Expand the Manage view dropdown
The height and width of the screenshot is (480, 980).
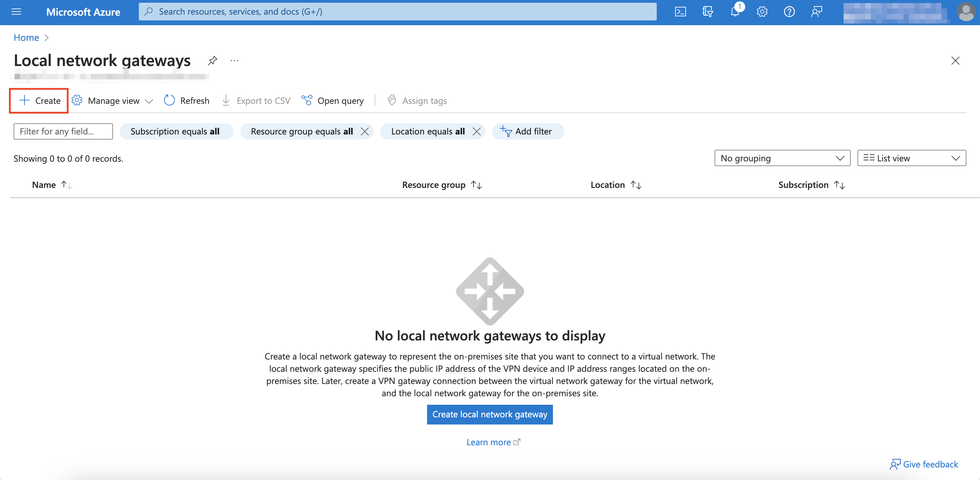(x=113, y=100)
